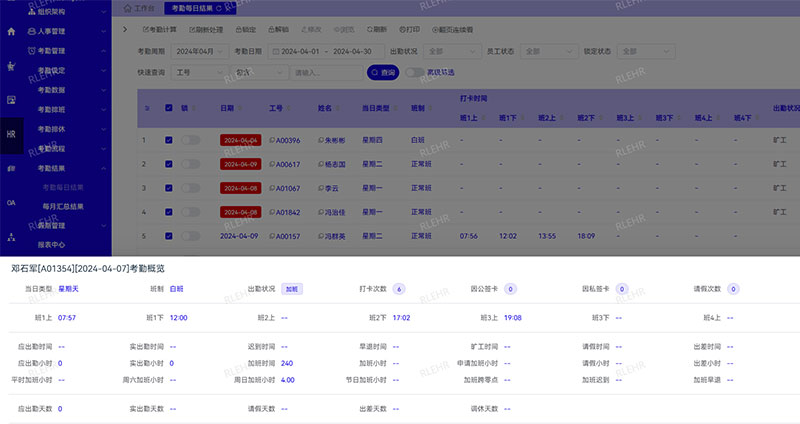Uncheck the row 2 checkbox for A00617
800x424 pixels.
(169, 164)
